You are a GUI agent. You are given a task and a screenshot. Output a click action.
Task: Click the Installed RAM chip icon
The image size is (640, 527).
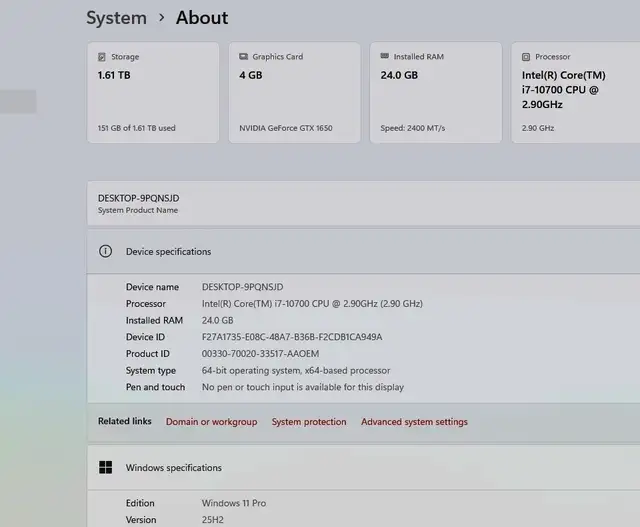coord(384,56)
